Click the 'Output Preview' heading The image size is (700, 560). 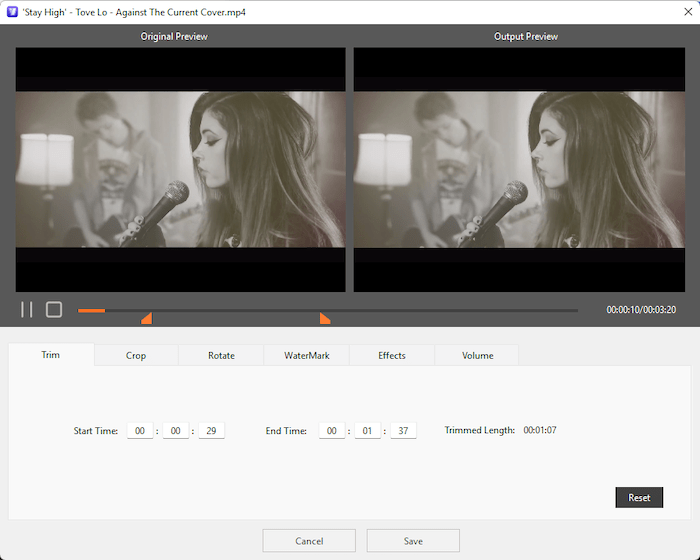coord(526,37)
